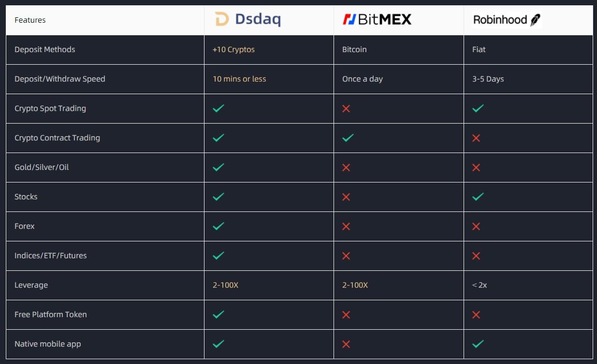The width and height of the screenshot is (597, 364).
Task: Click BitMEX cross for Free Platform Token
Action: click(346, 315)
